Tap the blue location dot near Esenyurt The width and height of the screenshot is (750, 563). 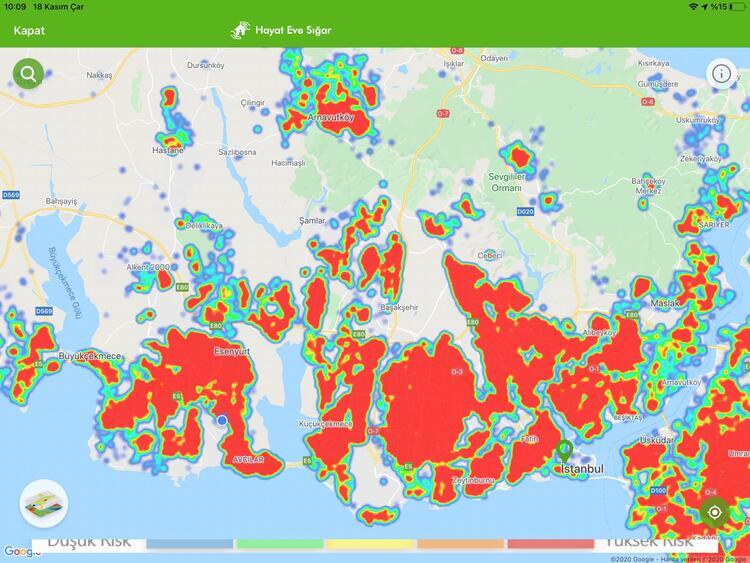pos(222,421)
